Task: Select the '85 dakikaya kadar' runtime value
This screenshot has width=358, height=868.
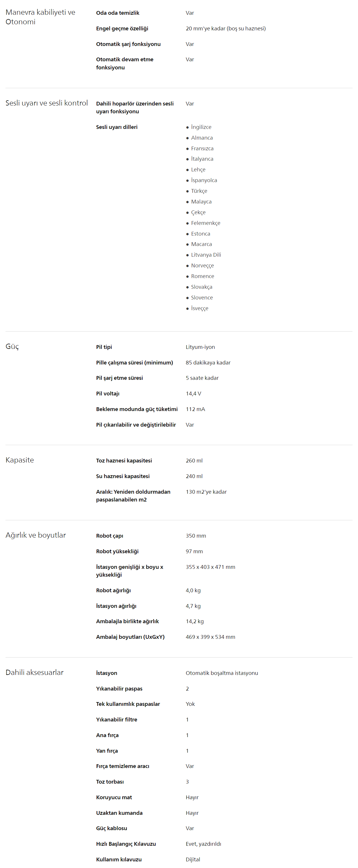Action: (x=208, y=362)
